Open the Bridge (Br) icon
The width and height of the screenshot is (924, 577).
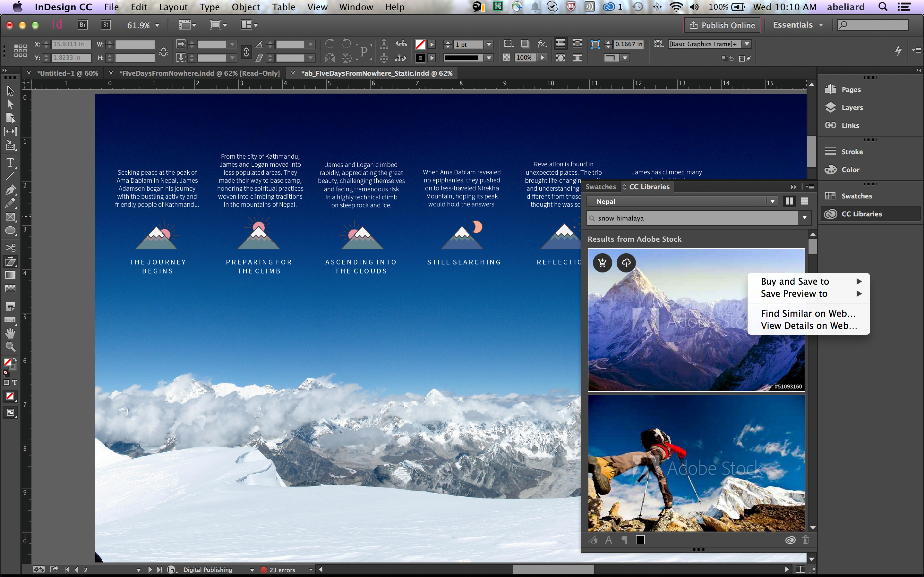coord(82,25)
